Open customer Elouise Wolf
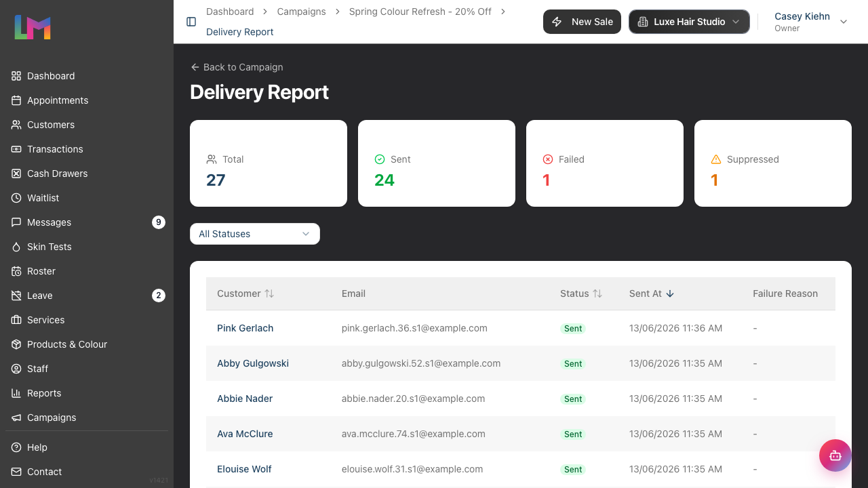 tap(244, 469)
